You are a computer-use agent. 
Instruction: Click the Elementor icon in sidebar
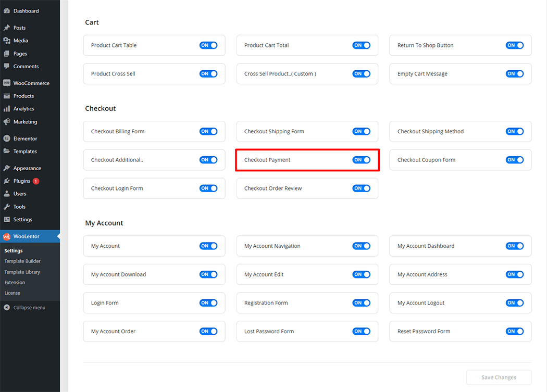(x=7, y=138)
